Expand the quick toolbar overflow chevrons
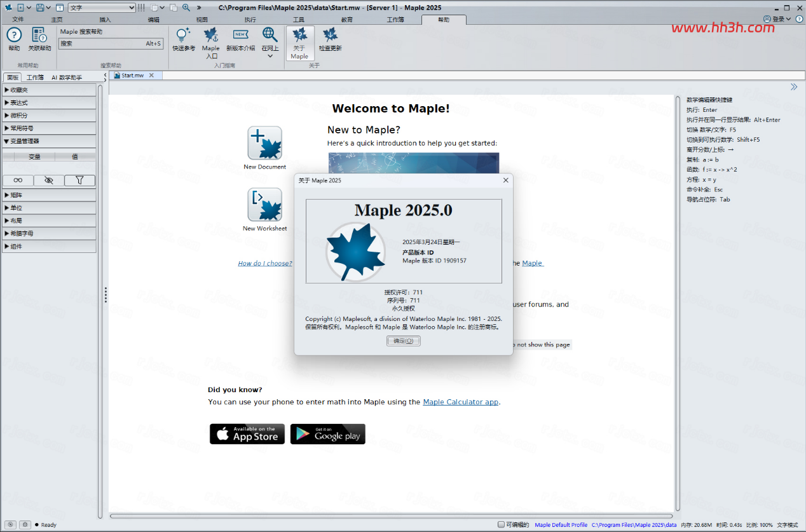This screenshot has height=532, width=806. click(199, 8)
